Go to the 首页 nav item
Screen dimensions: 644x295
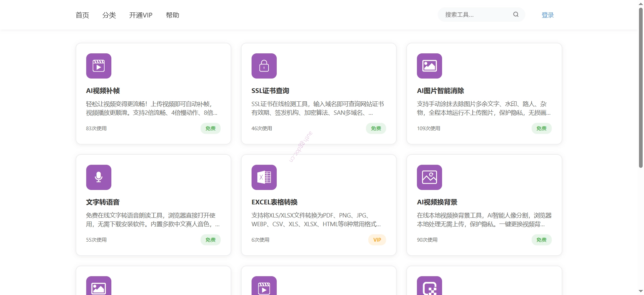pos(82,15)
